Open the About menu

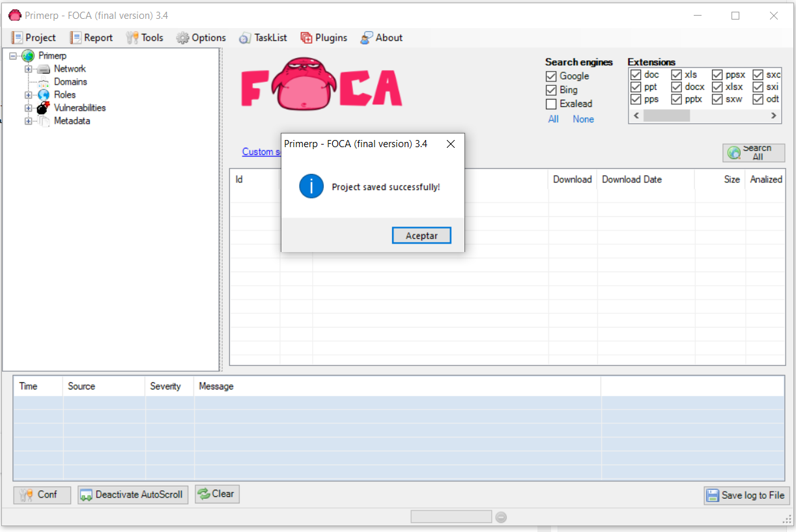382,38
